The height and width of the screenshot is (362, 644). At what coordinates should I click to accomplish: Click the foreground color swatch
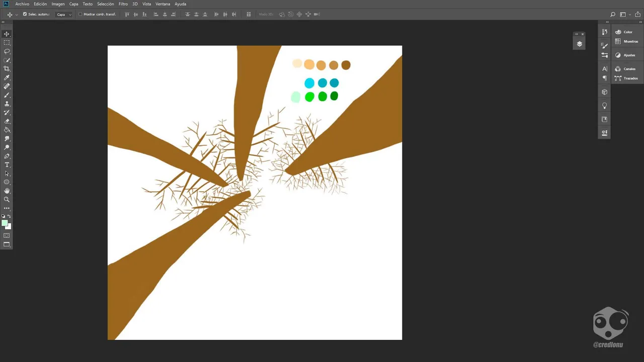[x=4, y=223]
